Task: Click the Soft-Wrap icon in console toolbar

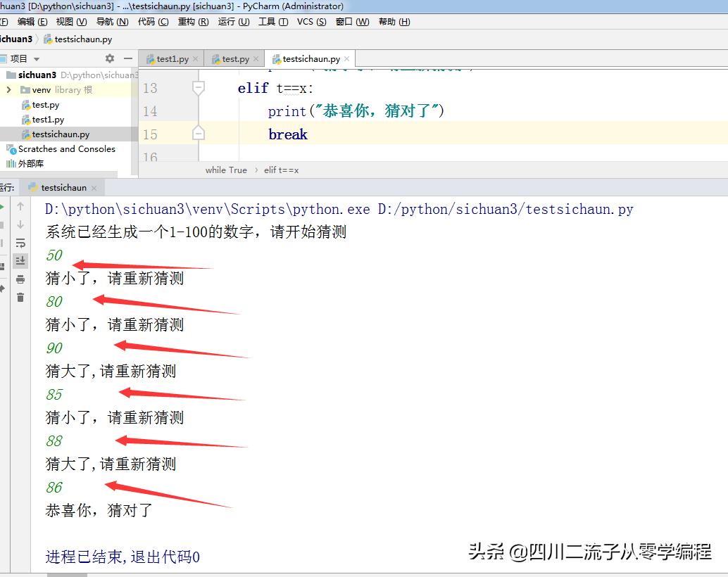Action: coord(20,243)
